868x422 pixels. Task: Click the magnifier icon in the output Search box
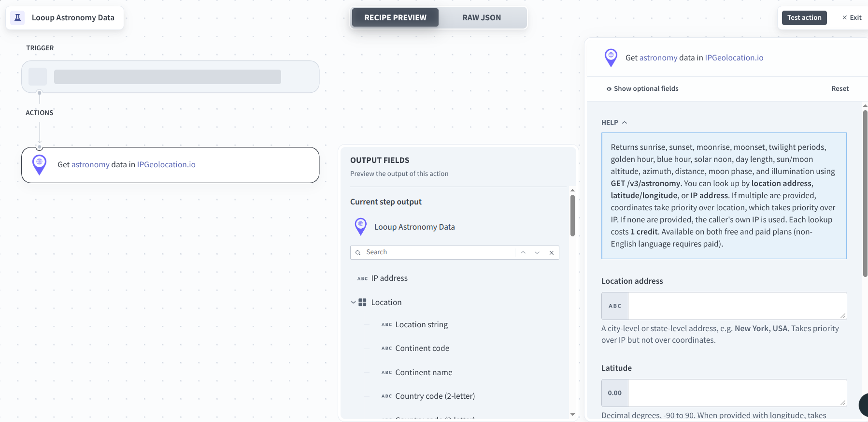pyautogui.click(x=358, y=253)
